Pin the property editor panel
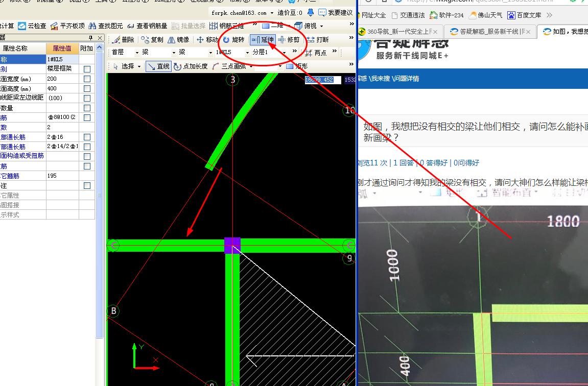The height and width of the screenshot is (386, 588). point(90,38)
